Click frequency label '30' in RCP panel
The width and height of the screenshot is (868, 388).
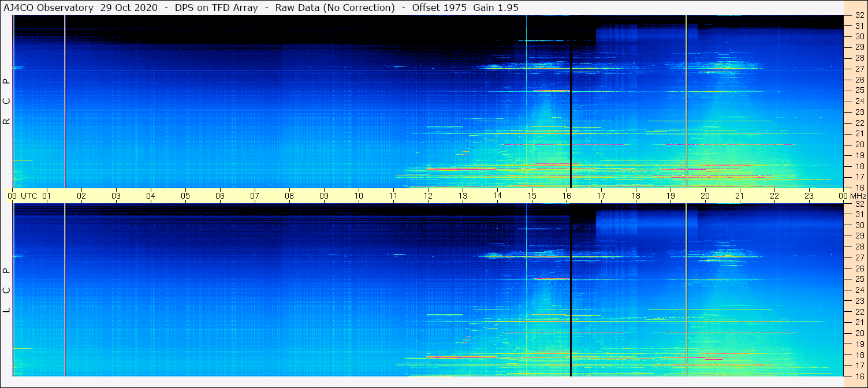pyautogui.click(x=859, y=36)
